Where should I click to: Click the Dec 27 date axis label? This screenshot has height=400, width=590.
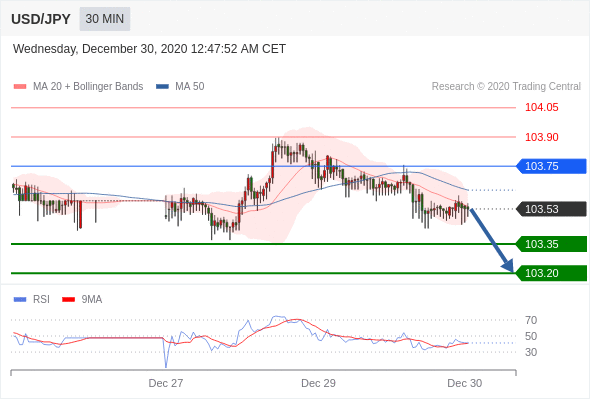(x=166, y=383)
